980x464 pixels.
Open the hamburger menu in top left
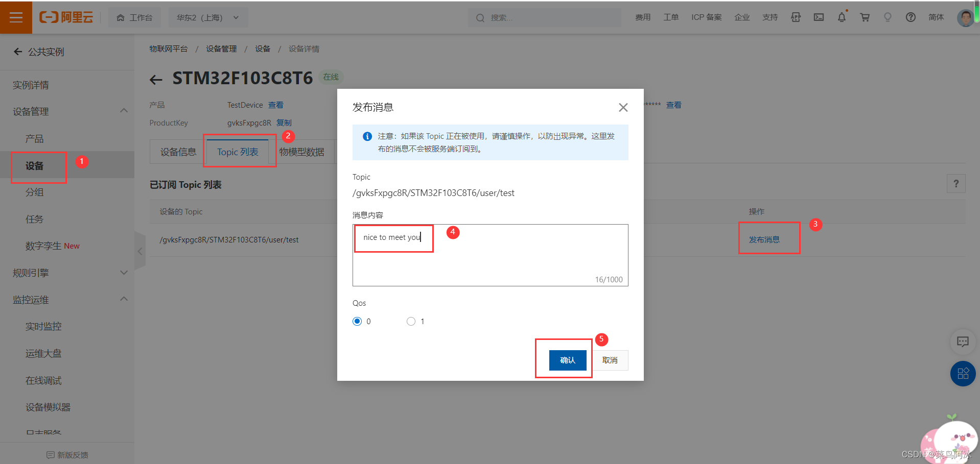pyautogui.click(x=16, y=17)
